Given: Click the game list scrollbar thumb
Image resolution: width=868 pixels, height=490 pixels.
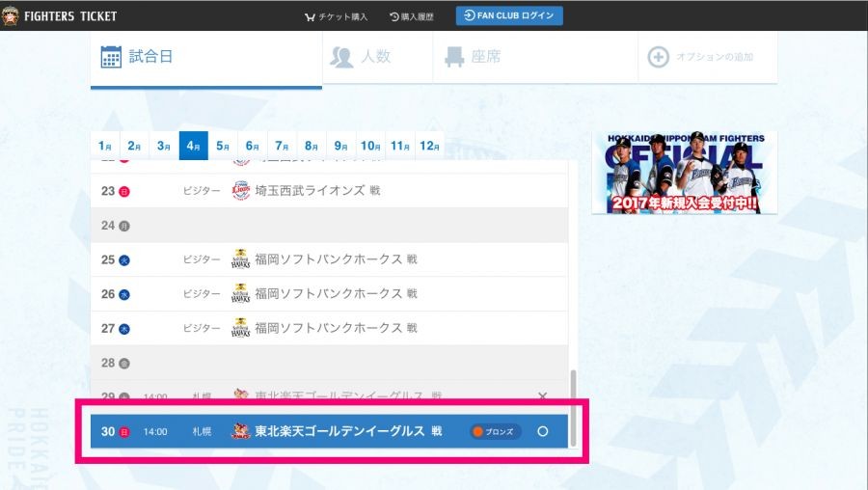Looking at the screenshot, I should pyautogui.click(x=573, y=408).
